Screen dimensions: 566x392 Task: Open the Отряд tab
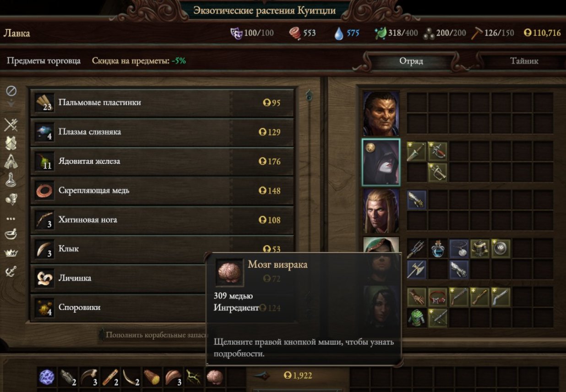pos(411,61)
